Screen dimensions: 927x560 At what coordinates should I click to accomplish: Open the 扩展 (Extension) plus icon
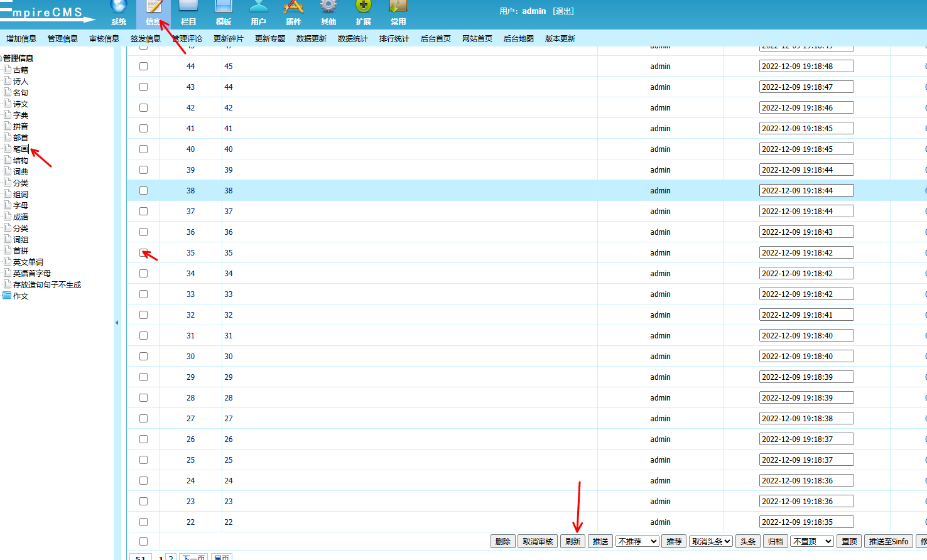pyautogui.click(x=363, y=13)
